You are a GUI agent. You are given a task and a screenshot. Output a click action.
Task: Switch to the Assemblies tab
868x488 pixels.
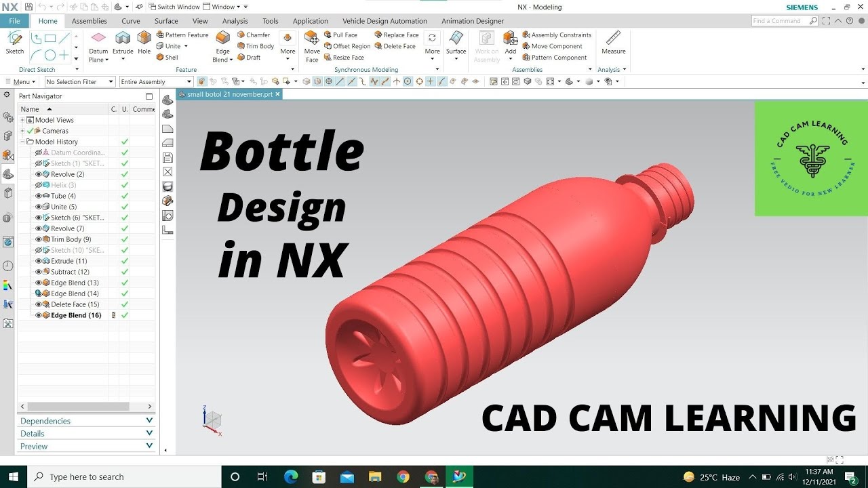click(90, 21)
